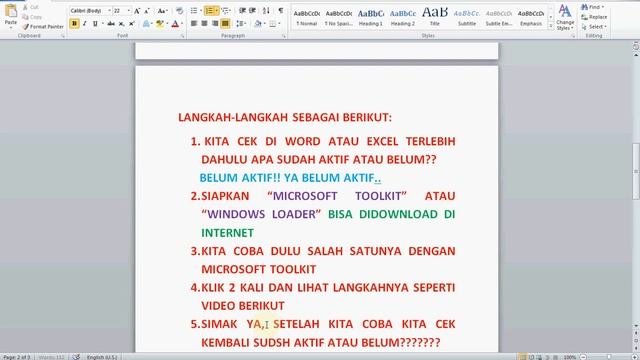
Task: Click the Bullets list icon
Action: coord(194,11)
